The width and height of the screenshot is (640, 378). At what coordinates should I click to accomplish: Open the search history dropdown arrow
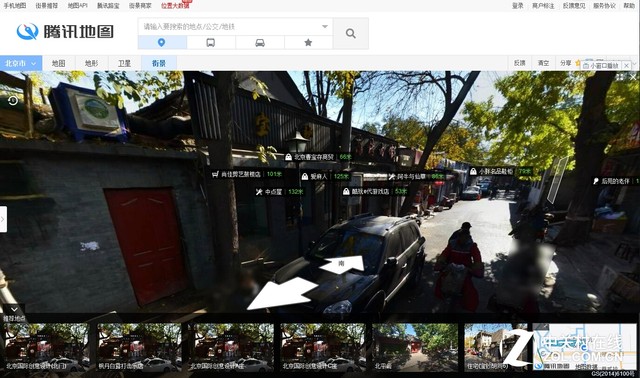[325, 27]
